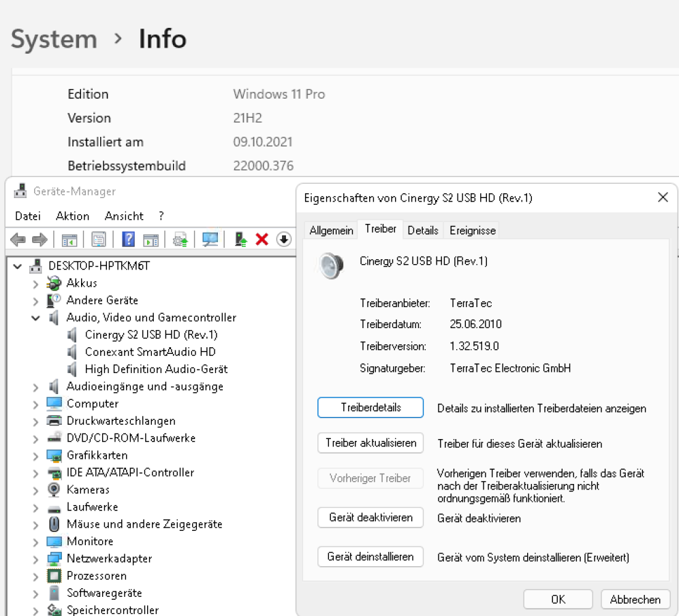Expand the Akkus tree node

35,283
